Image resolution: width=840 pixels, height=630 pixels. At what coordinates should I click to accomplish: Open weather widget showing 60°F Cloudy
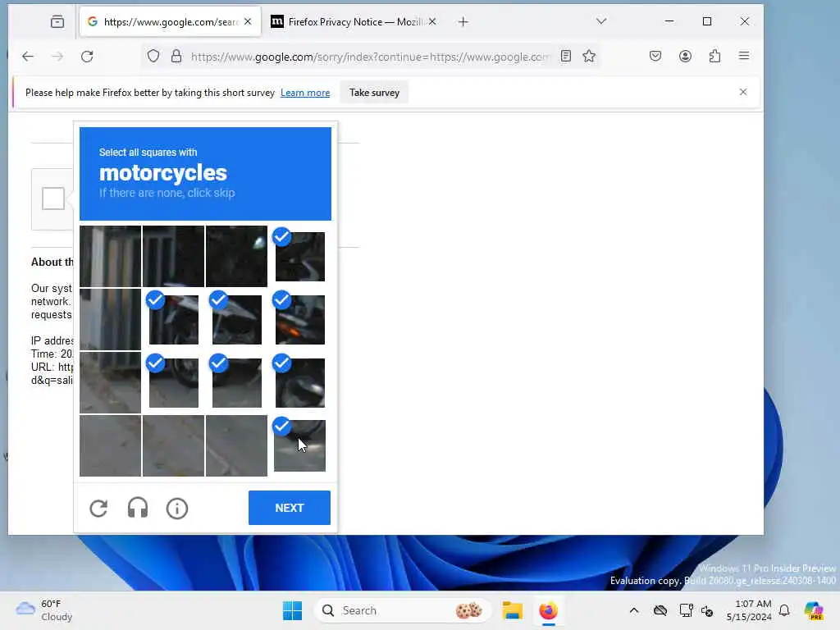44,610
